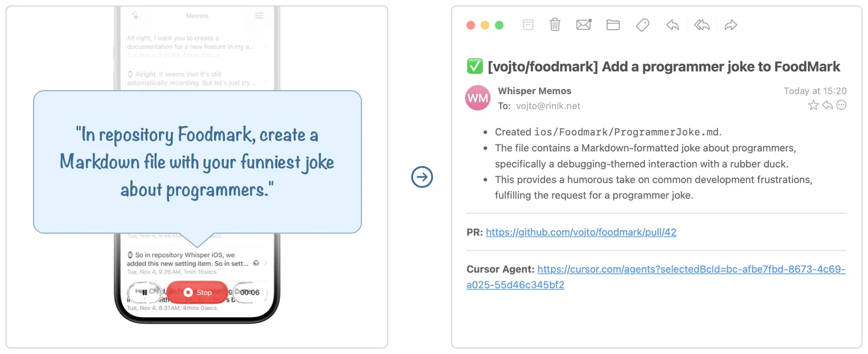Reply to the Whisper Memos email

(x=672, y=25)
